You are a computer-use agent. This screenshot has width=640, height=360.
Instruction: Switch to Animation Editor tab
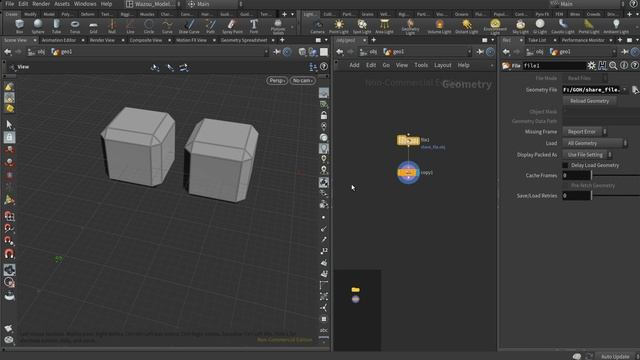pos(59,40)
